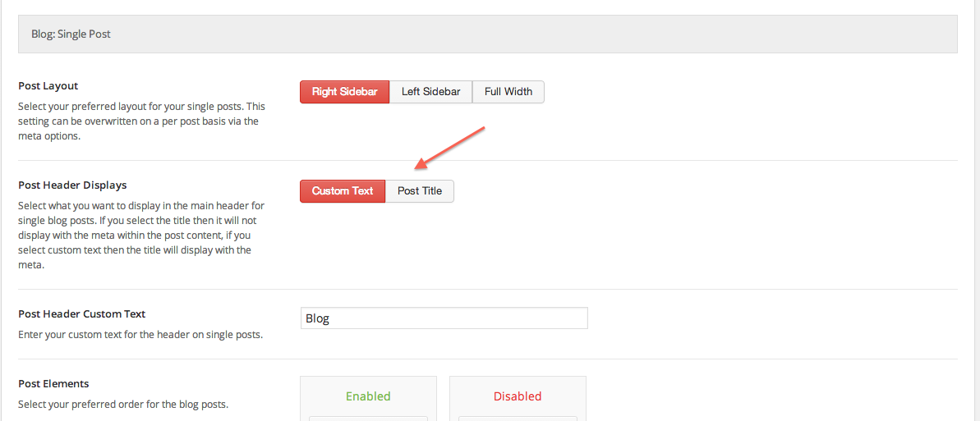This screenshot has height=421, width=980.
Task: Click the green Enabled column heading
Action: tap(368, 396)
